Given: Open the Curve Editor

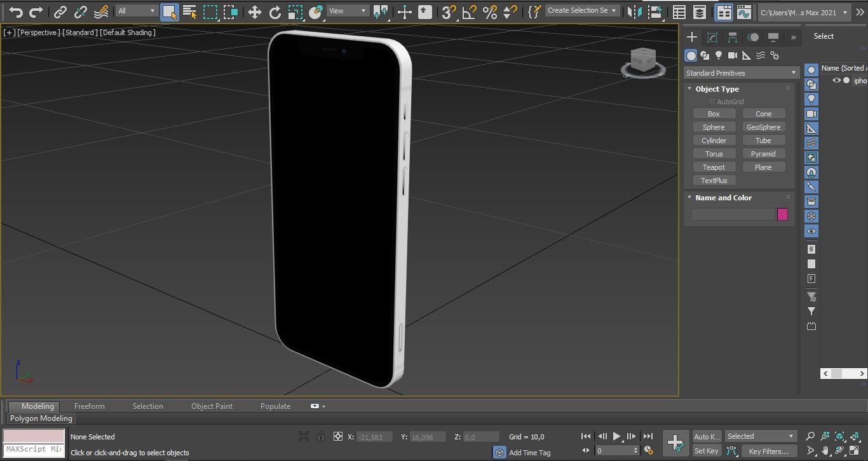Looking at the screenshot, I should pos(743,11).
